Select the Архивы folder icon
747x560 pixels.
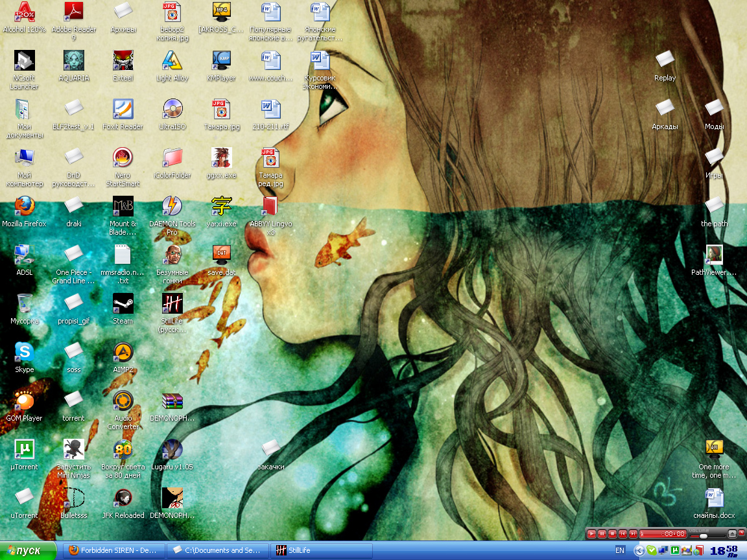[123, 17]
